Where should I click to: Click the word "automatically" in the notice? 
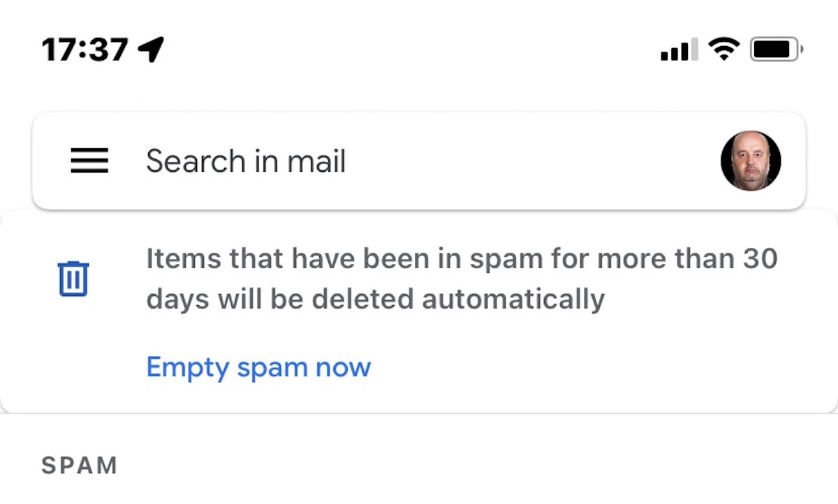coord(513,299)
